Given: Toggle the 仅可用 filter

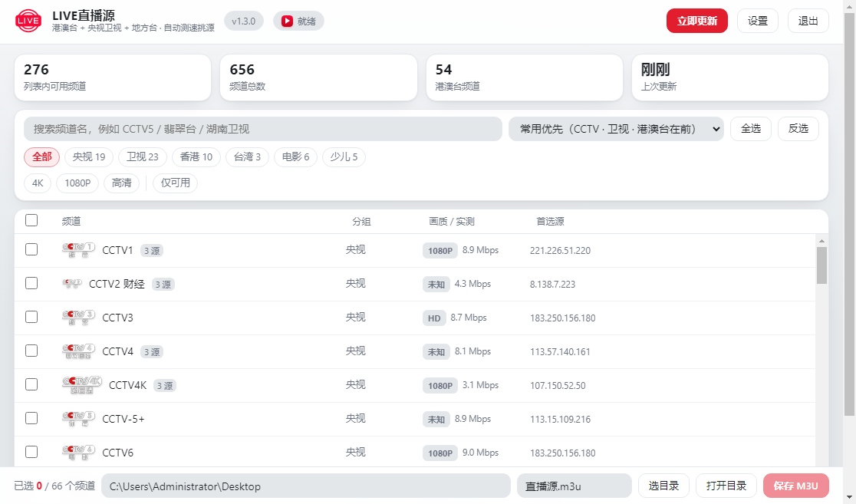Looking at the screenshot, I should click(x=175, y=183).
